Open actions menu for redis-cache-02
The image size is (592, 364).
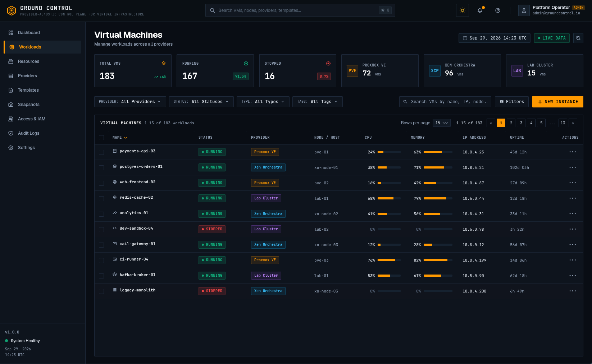point(573,198)
